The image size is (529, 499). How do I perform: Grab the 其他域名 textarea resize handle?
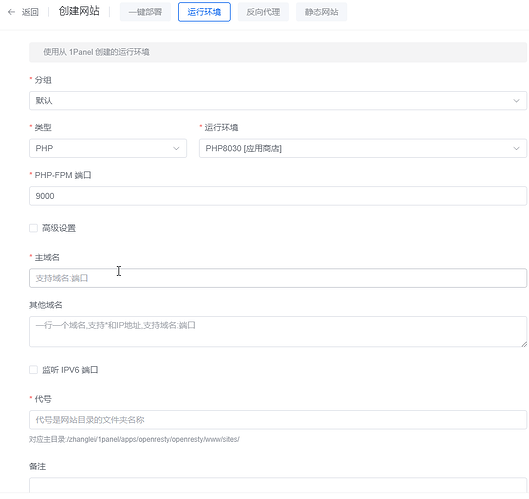(524, 344)
